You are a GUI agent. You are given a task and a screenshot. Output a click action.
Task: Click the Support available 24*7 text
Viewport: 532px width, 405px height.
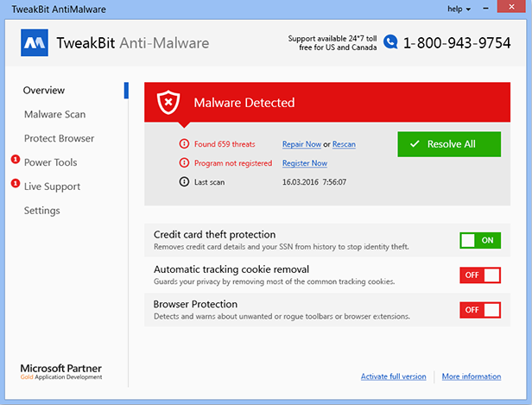(x=332, y=42)
